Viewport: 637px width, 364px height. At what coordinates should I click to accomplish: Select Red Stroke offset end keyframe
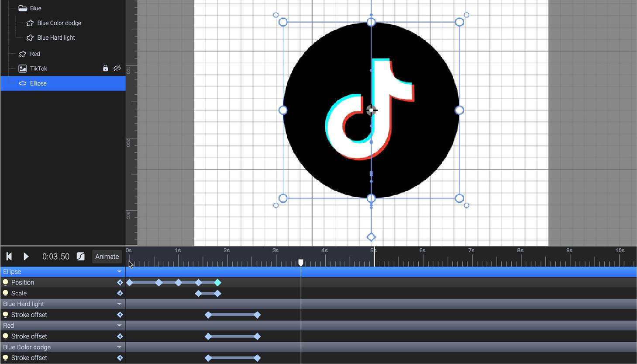pos(257,337)
